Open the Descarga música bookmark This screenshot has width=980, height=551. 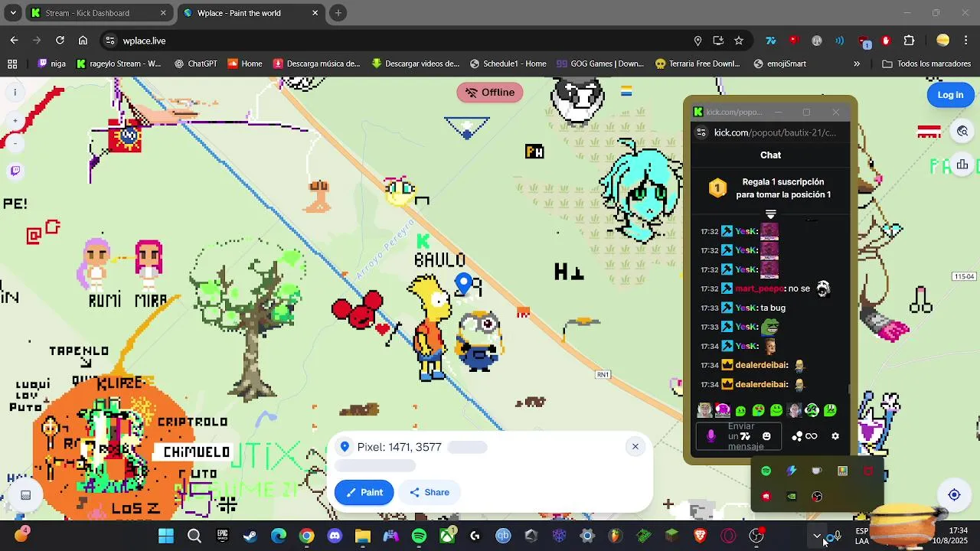(x=316, y=64)
